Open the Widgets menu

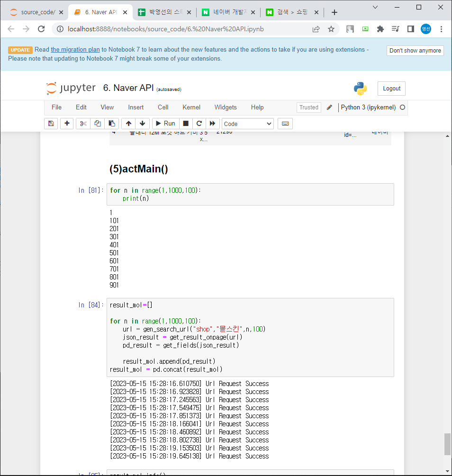[226, 108]
